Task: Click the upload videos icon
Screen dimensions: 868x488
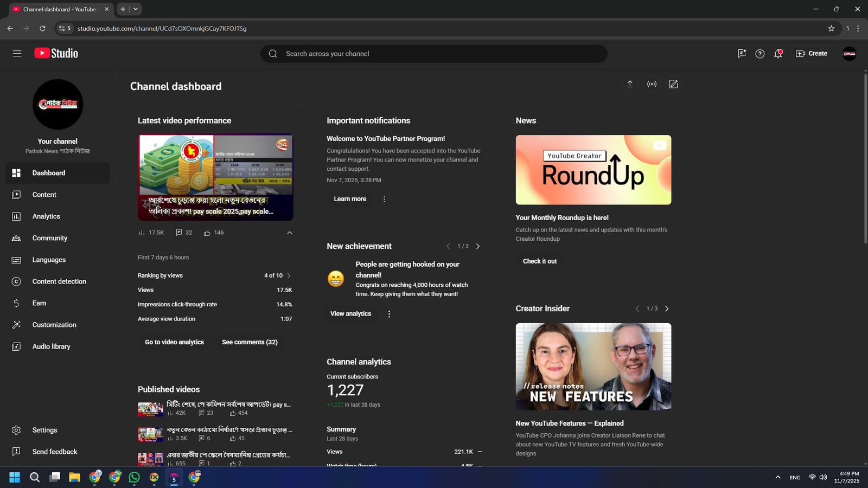Action: click(x=630, y=84)
